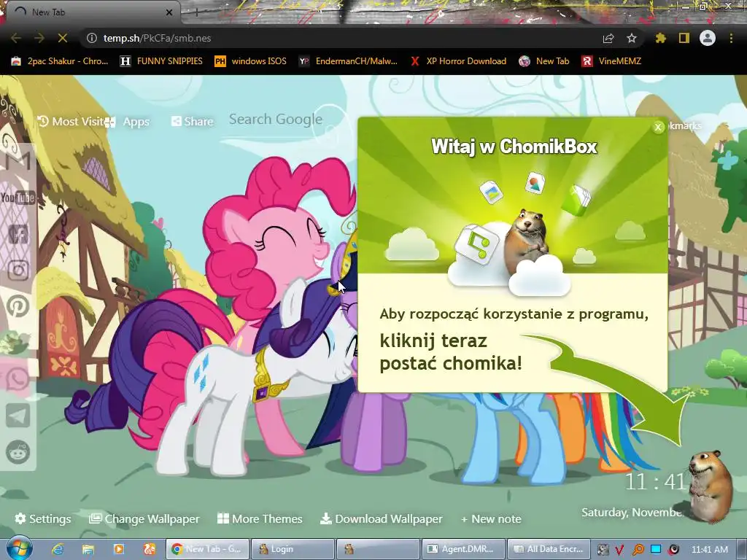Click Download Wallpaper
Image resolution: width=747 pixels, height=560 pixels.
381,518
